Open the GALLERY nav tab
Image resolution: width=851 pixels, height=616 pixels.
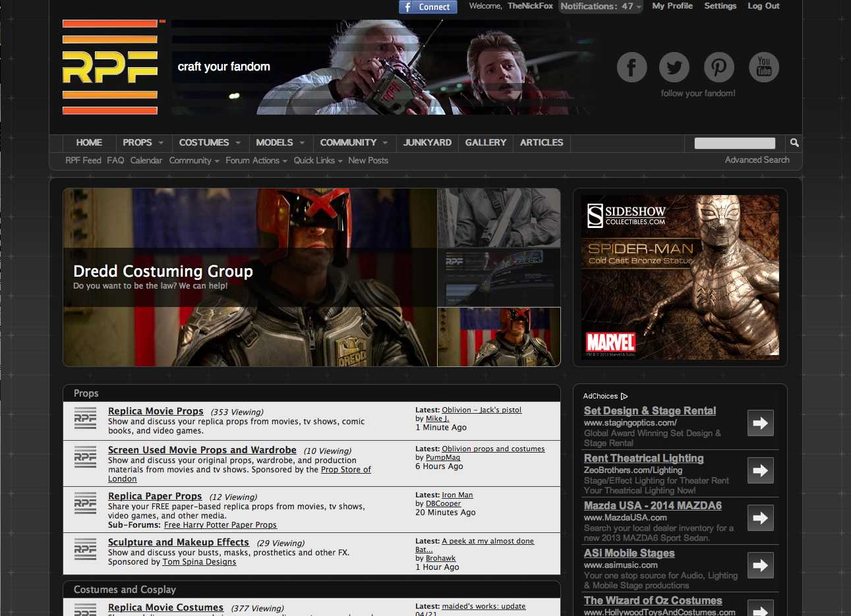tap(486, 143)
